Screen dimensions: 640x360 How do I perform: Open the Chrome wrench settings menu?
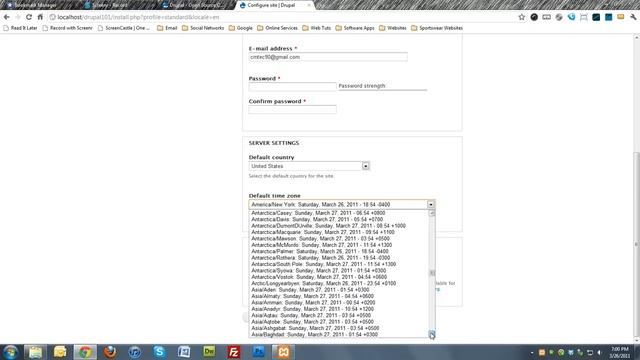point(633,17)
